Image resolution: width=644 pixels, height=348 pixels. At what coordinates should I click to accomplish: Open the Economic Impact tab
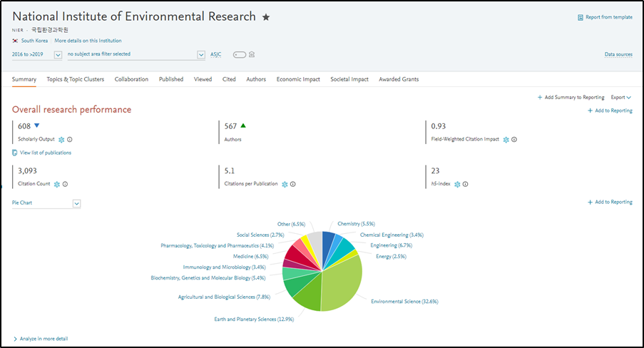pos(298,79)
